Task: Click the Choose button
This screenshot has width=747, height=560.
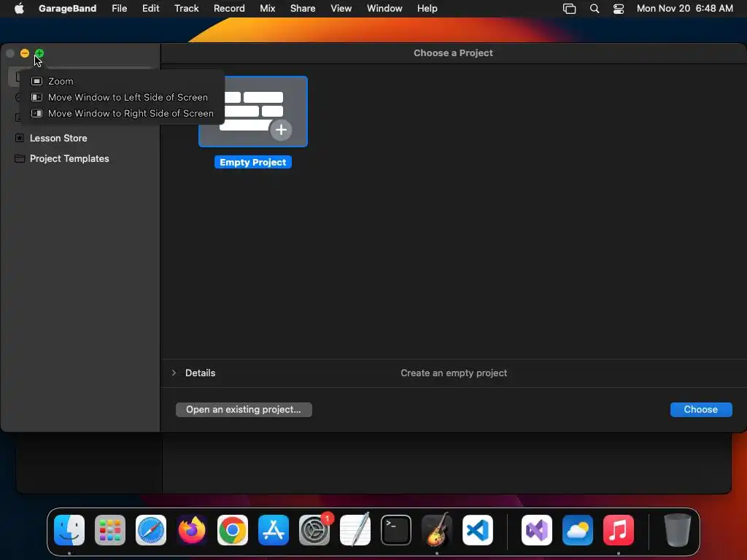Action: 701,410
